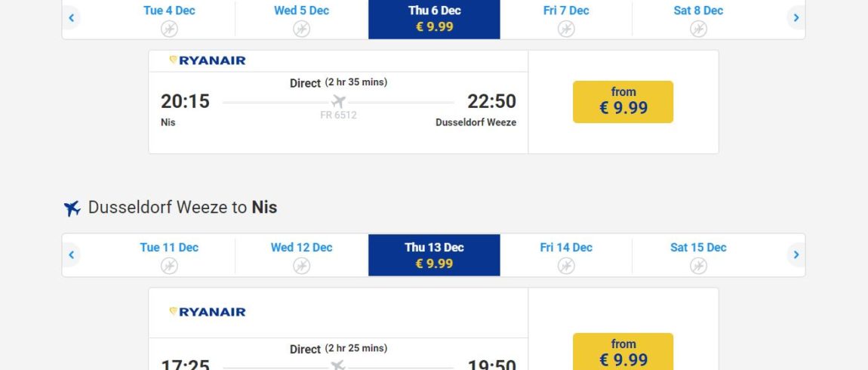Click the no-flight icon under Tue 11 Dec
868x370 pixels.
coord(169,266)
